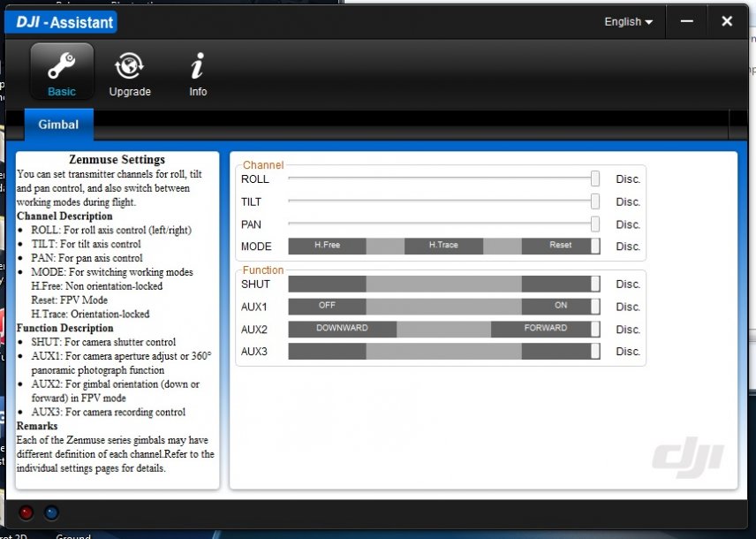Select the AUX2 FORWARD segment

pyautogui.click(x=545, y=329)
